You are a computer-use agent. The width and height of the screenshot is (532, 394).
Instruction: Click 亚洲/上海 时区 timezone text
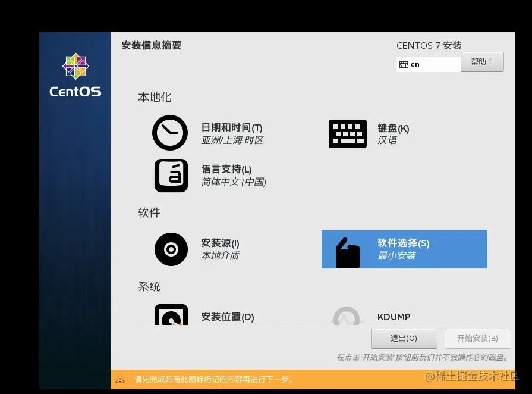pos(232,140)
